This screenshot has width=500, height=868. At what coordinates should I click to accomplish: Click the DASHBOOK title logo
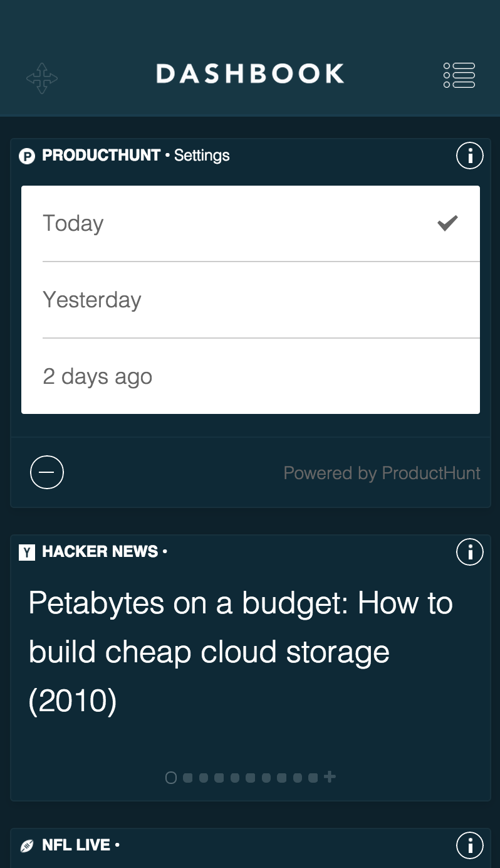click(250, 74)
